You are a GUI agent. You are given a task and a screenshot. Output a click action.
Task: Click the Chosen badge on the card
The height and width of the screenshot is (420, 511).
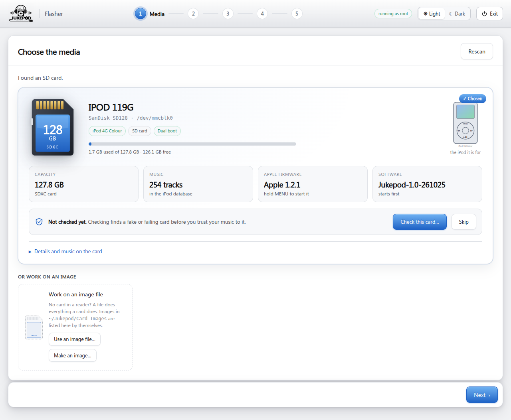click(x=473, y=99)
